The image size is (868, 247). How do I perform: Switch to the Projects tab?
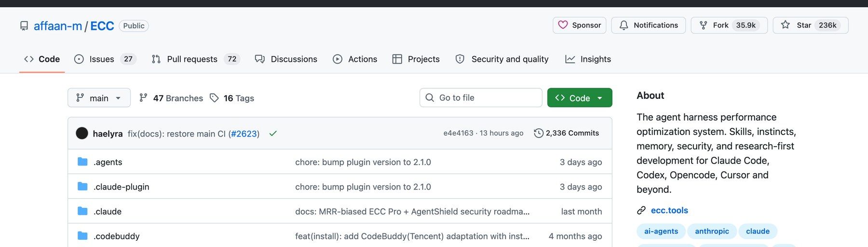(416, 59)
